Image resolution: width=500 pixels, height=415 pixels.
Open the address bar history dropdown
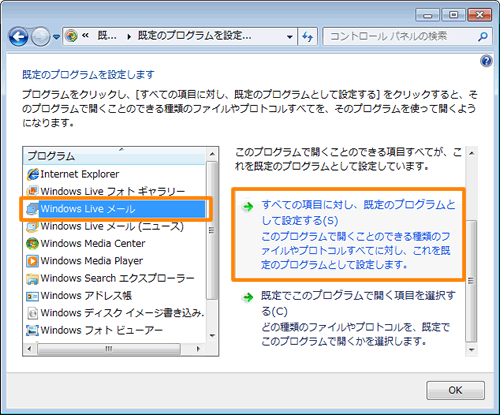(x=290, y=36)
